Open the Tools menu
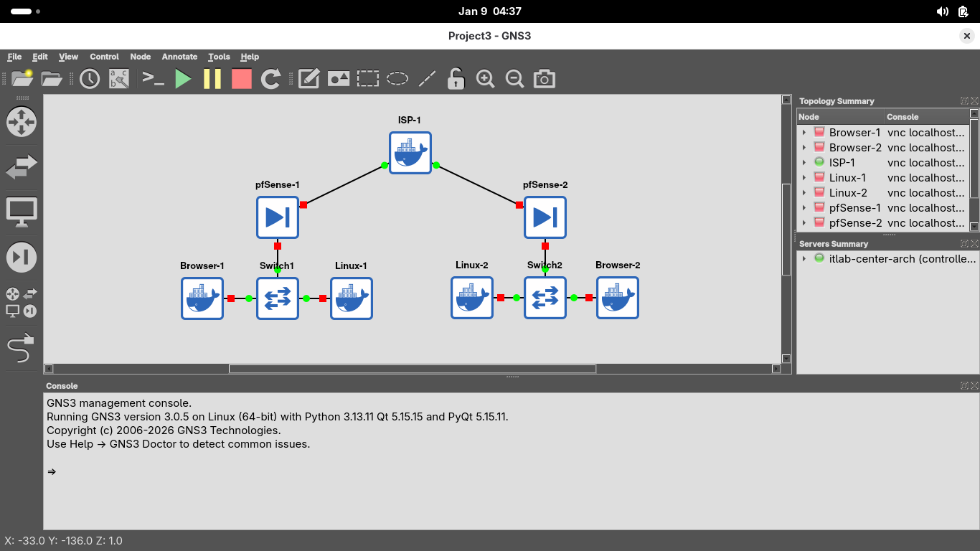980x551 pixels. click(219, 57)
